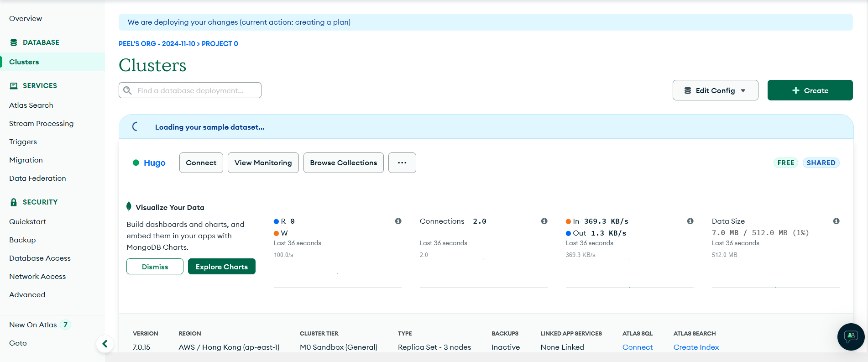Select Clusters in sidebar

click(52, 62)
